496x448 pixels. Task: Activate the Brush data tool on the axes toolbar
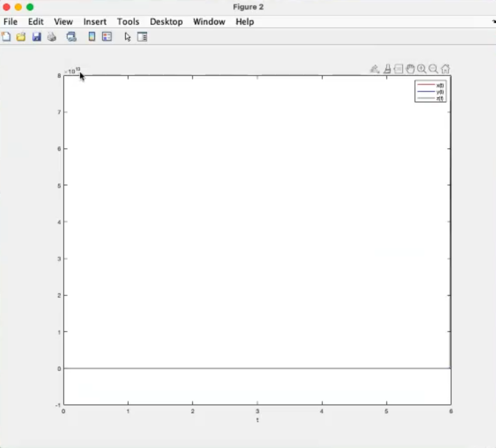(x=387, y=69)
